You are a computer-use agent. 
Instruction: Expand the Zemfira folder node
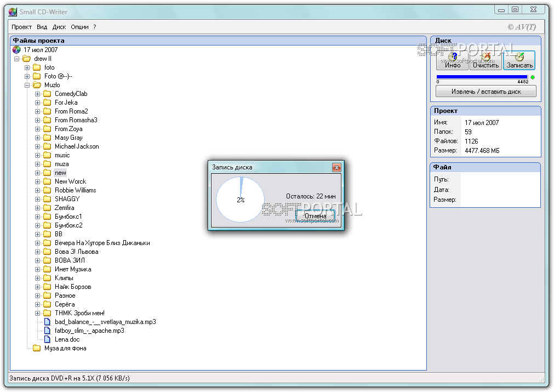38,208
